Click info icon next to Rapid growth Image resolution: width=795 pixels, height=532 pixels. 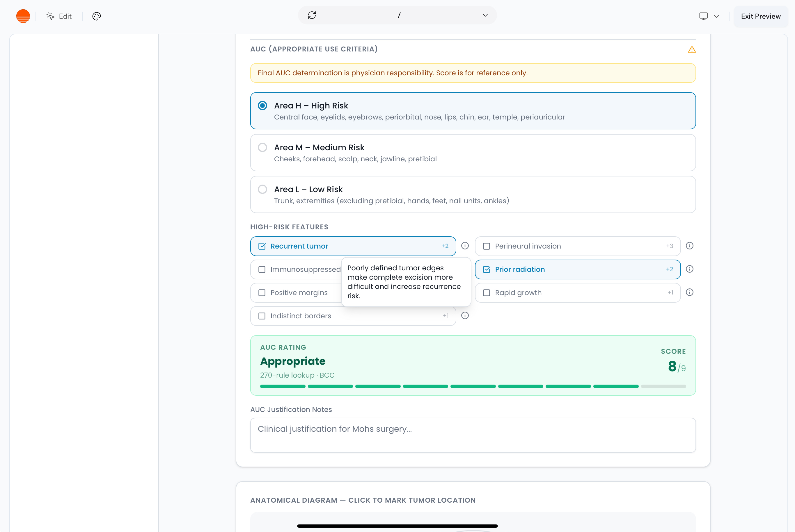pyautogui.click(x=689, y=292)
